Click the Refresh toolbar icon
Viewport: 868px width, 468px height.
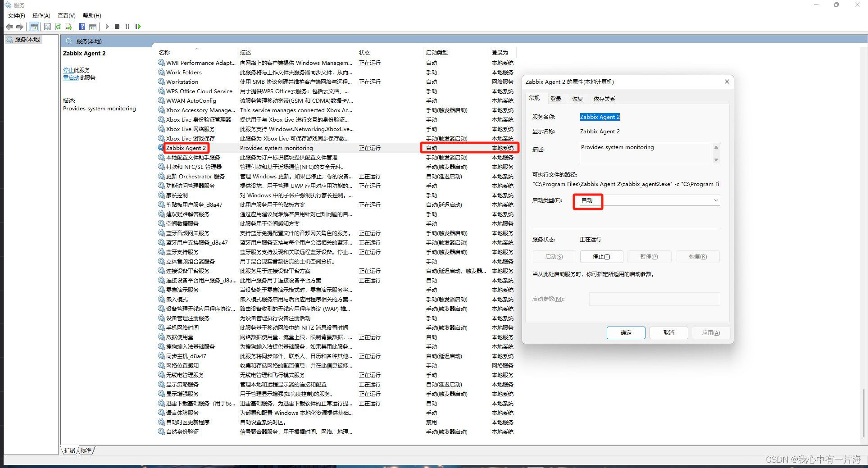click(58, 27)
